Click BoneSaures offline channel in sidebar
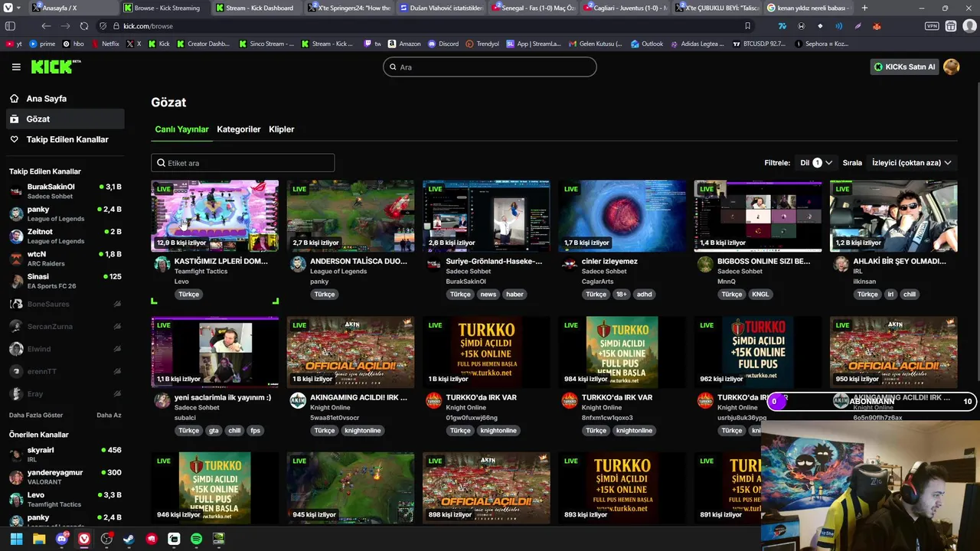Viewport: 980px width, 551px height. 64,304
